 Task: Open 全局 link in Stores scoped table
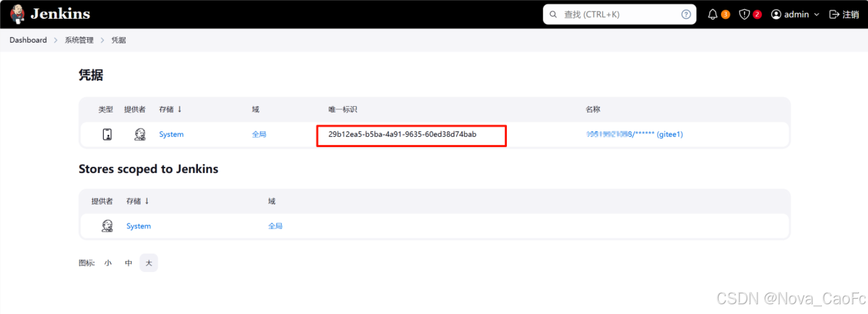point(276,226)
